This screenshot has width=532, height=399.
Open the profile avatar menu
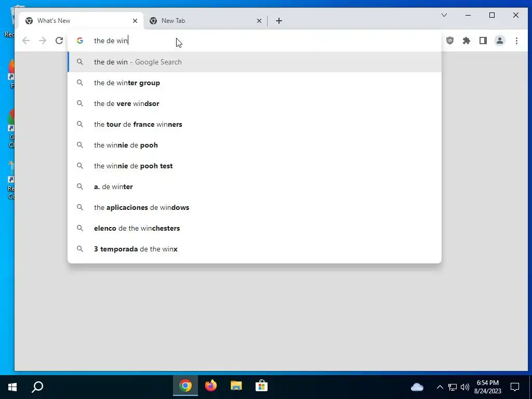(500, 41)
